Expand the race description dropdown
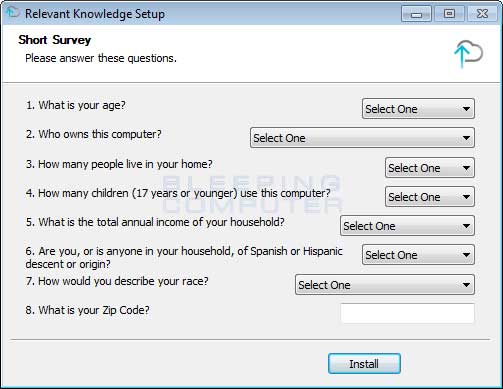The image size is (503, 389). click(x=385, y=285)
